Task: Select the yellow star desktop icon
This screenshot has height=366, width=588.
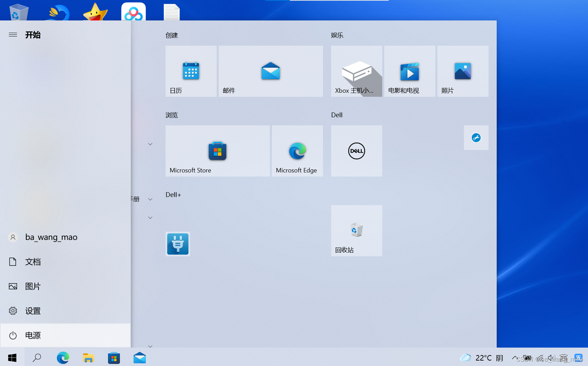Action: [95, 12]
